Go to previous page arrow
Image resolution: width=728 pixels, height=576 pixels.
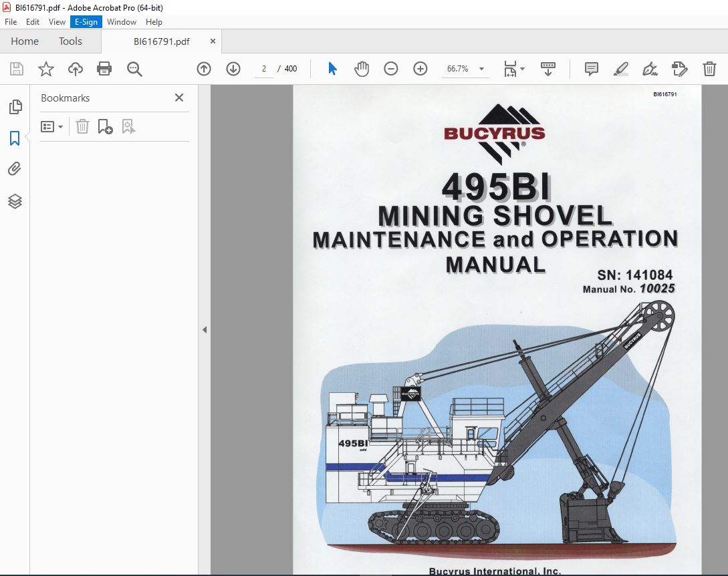pyautogui.click(x=204, y=69)
